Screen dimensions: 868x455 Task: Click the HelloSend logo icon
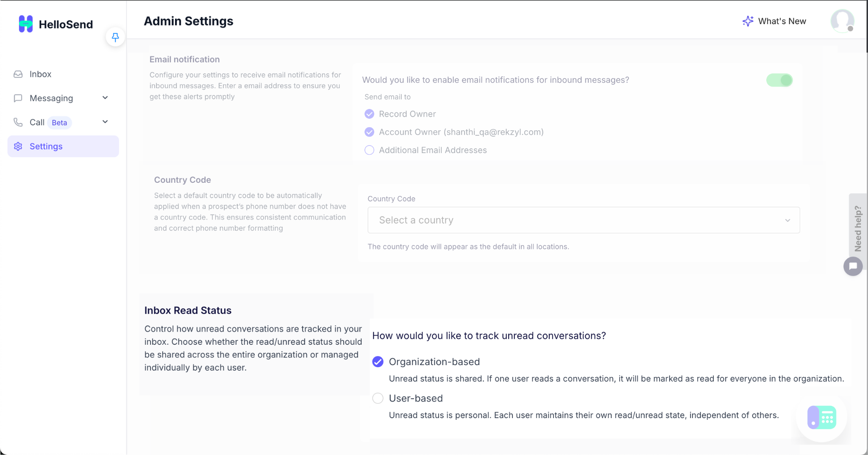point(25,24)
